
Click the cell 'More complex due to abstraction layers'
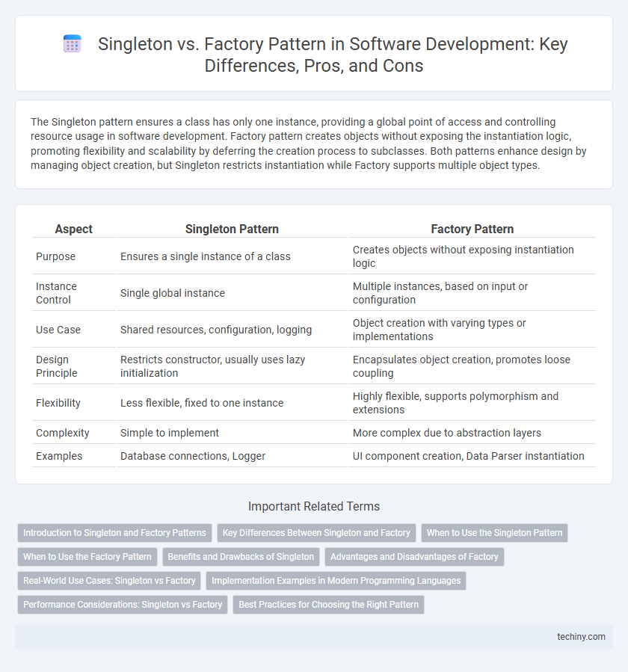(x=472, y=433)
